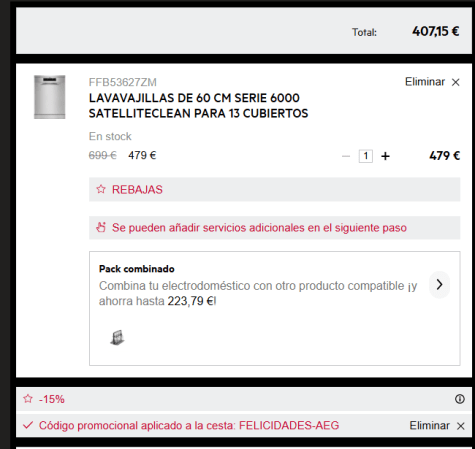Click the dishwasher product thumbnail image
This screenshot has height=449, width=475.
point(49,97)
